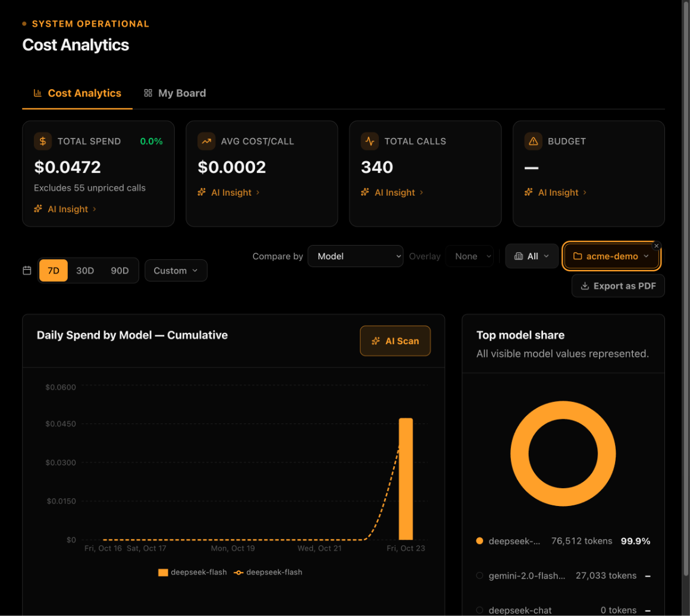
Task: Open the Custom date range dropdown
Action: pos(175,270)
